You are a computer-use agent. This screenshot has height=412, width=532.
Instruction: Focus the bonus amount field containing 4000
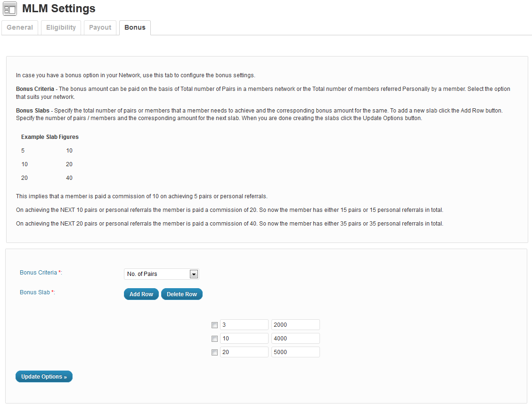[295, 338]
